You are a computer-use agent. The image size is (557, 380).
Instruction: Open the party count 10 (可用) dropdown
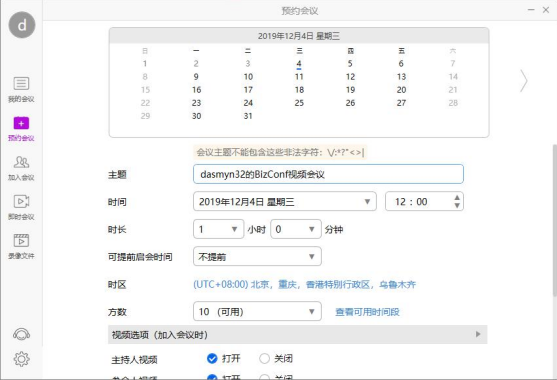257,311
